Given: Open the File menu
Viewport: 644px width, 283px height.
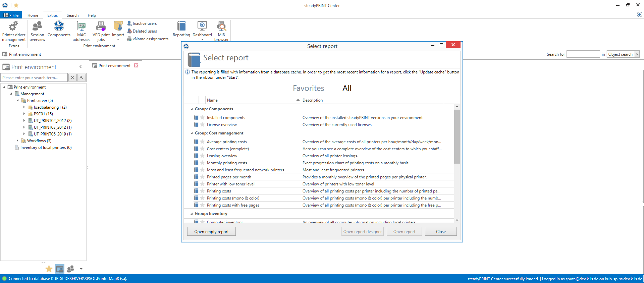Looking at the screenshot, I should coord(11,15).
